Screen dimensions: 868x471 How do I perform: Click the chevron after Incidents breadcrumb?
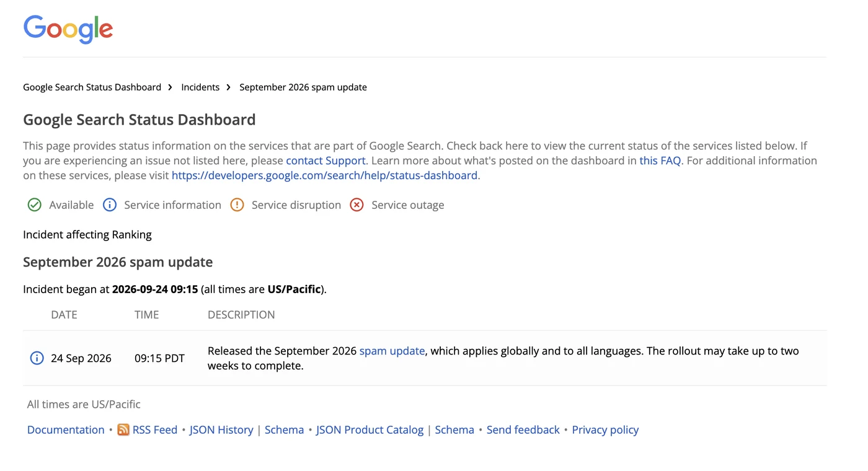(229, 87)
